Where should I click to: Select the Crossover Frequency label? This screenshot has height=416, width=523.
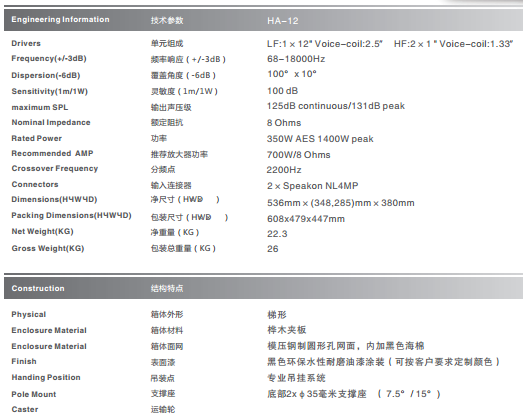point(55,168)
